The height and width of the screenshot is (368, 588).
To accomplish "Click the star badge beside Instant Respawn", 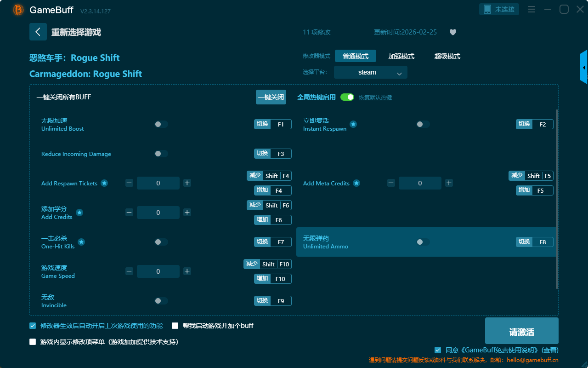I will pos(353,124).
